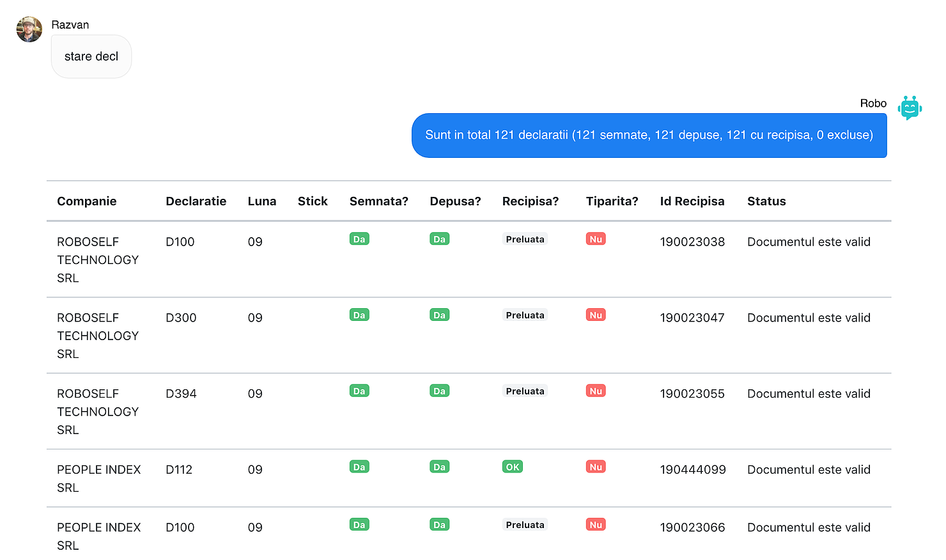The image size is (946, 560).
Task: Click the Robo bot avatar icon
Action: (x=910, y=107)
